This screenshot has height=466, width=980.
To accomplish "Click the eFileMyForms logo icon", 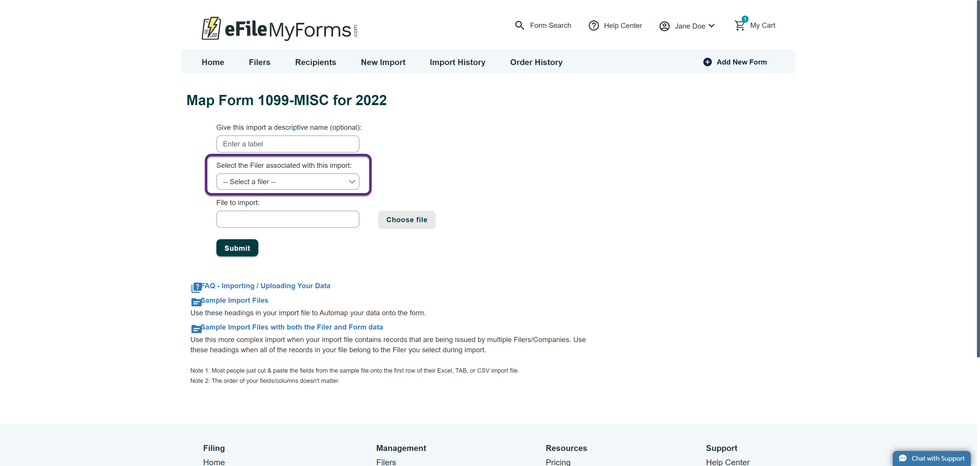I will 211,28.
